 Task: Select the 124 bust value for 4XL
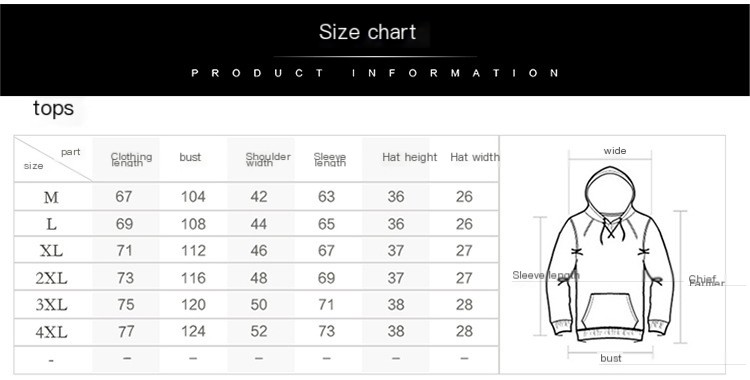pos(193,331)
